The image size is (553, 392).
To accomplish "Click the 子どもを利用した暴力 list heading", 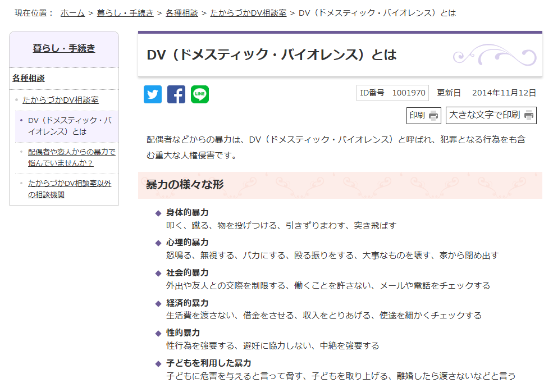I will (208, 363).
